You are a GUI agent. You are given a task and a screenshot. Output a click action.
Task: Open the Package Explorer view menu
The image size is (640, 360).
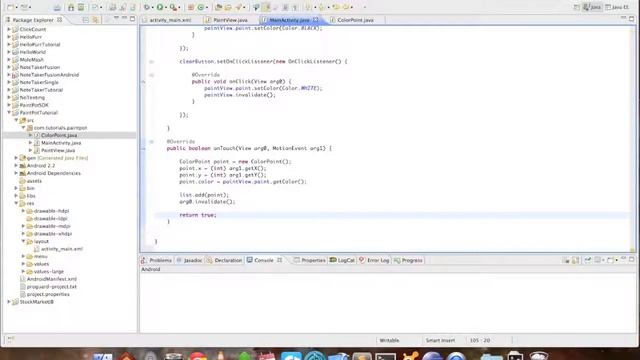click(x=116, y=19)
